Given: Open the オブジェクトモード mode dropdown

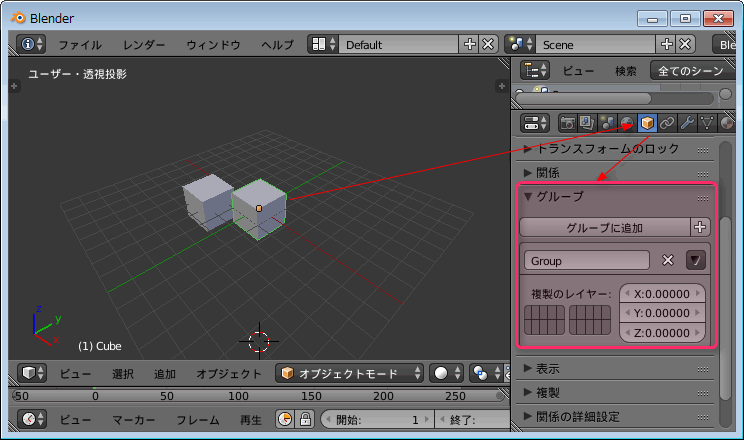Looking at the screenshot, I should pyautogui.click(x=349, y=373).
